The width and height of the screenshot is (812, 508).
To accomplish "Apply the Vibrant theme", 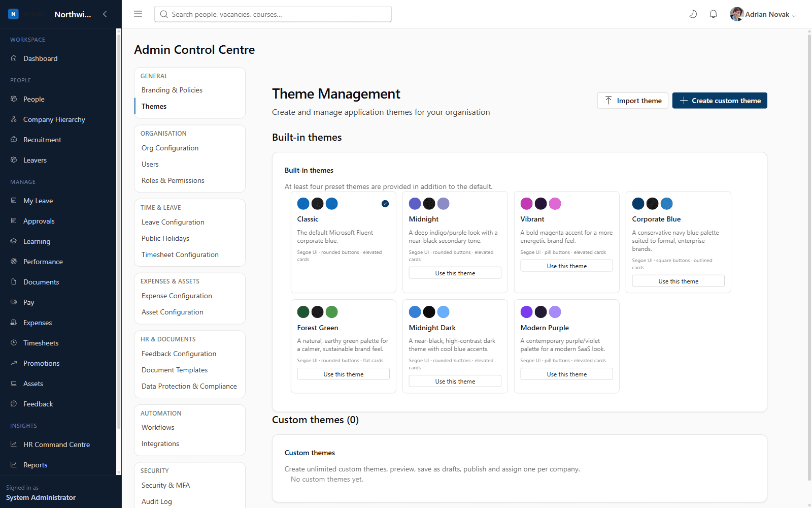I will click(567, 266).
